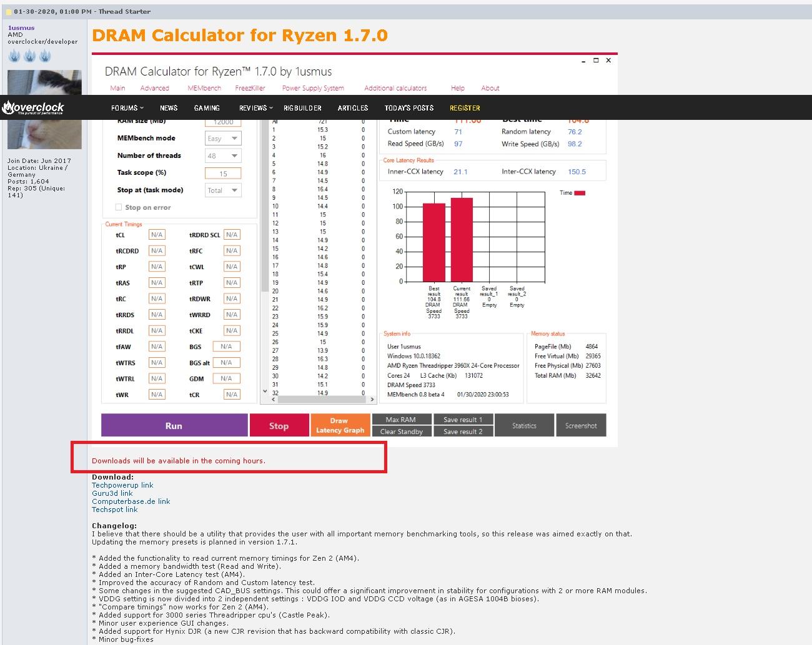Click Save result 2 button

pyautogui.click(x=463, y=431)
